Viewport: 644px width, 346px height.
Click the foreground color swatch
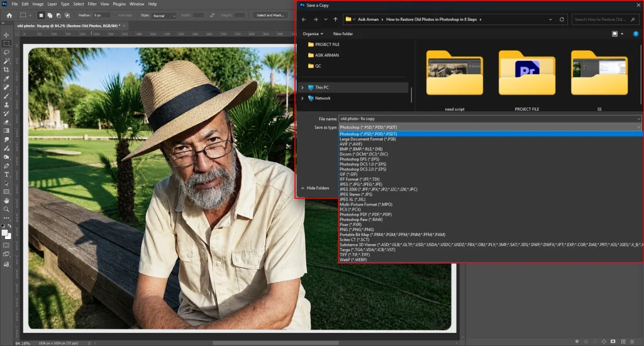pos(4,233)
